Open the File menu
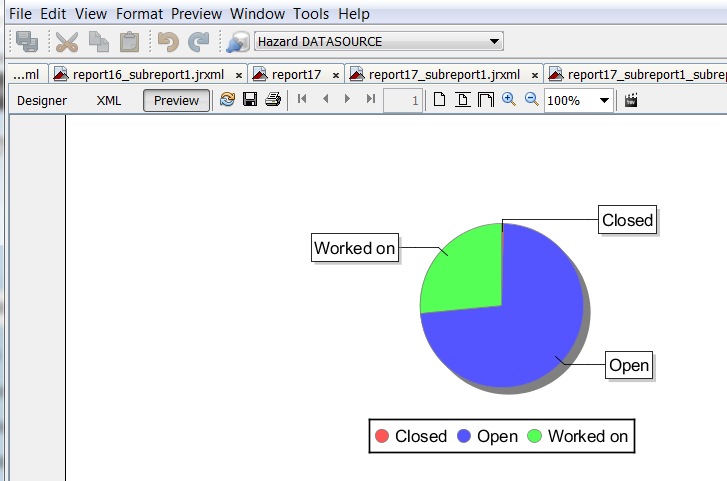727x481 pixels. point(20,14)
